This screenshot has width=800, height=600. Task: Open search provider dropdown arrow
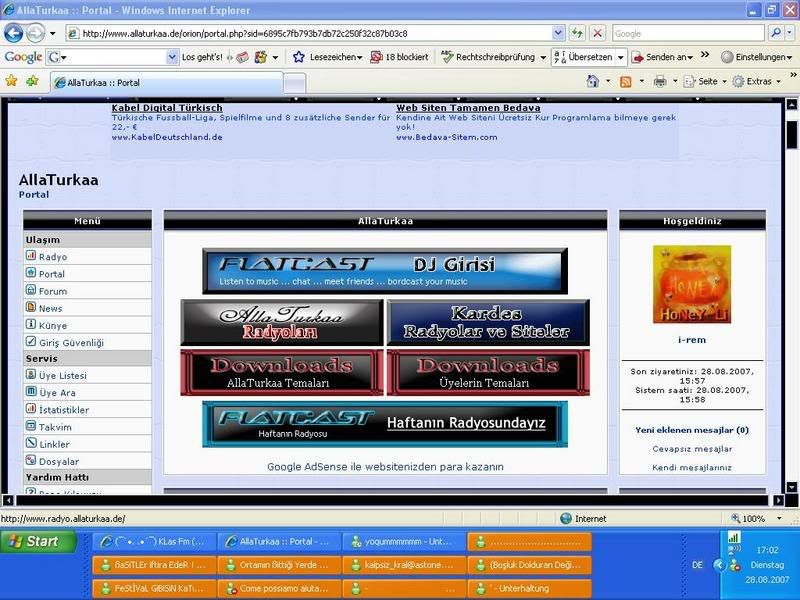[790, 33]
